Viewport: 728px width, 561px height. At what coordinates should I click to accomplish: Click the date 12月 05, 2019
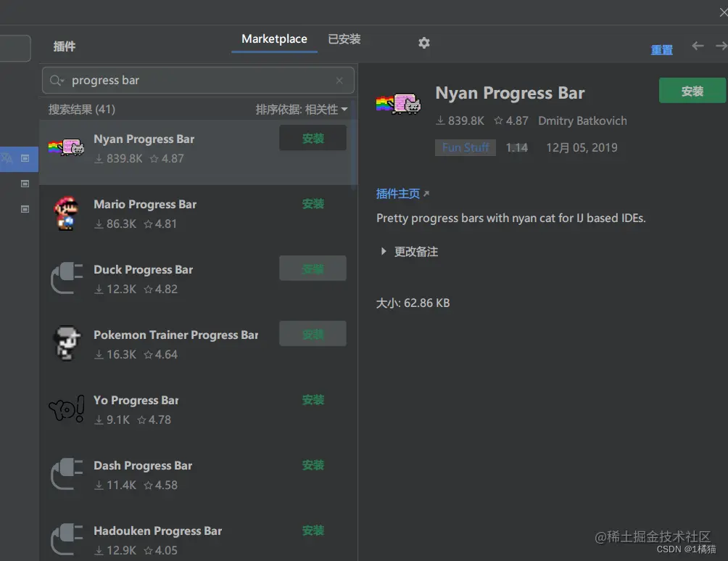click(582, 148)
